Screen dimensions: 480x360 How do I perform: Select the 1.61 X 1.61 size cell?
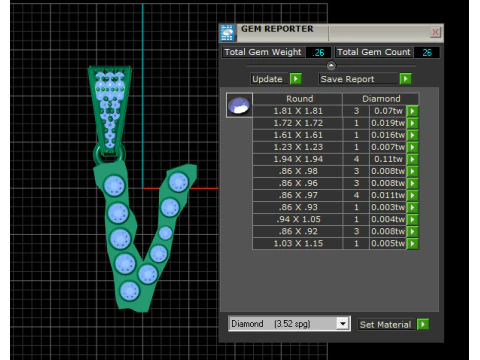298,135
